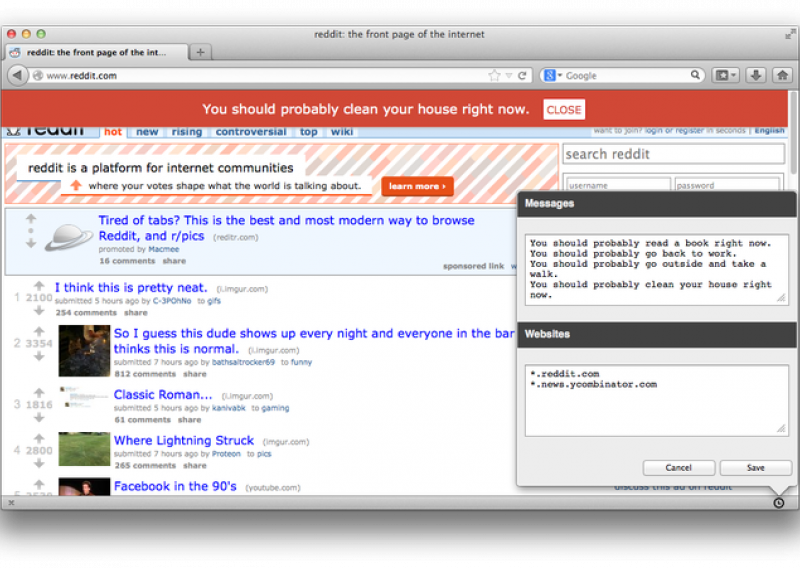
Task: Upvote Facebook in the 90's post
Action: pyautogui.click(x=39, y=484)
